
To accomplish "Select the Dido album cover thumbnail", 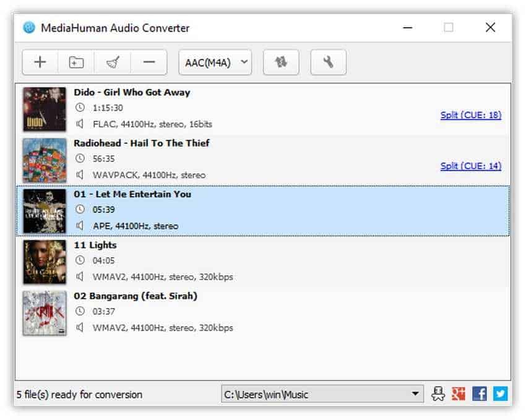I will coord(45,109).
